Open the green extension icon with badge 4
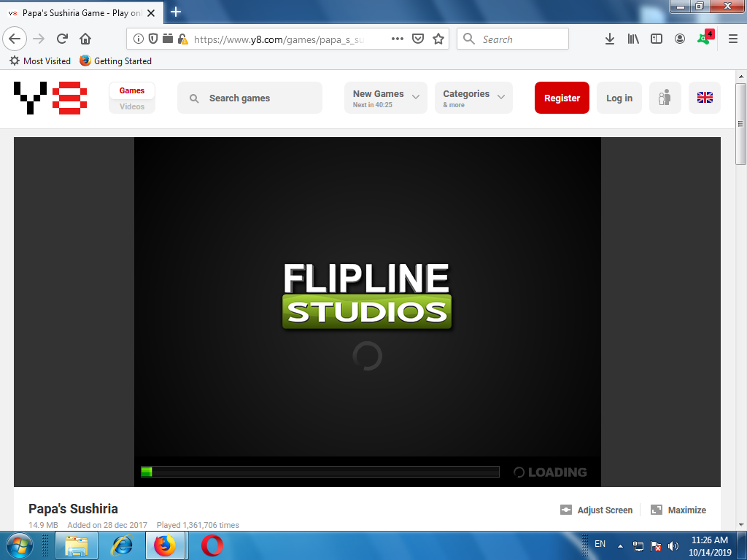 pyautogui.click(x=705, y=38)
